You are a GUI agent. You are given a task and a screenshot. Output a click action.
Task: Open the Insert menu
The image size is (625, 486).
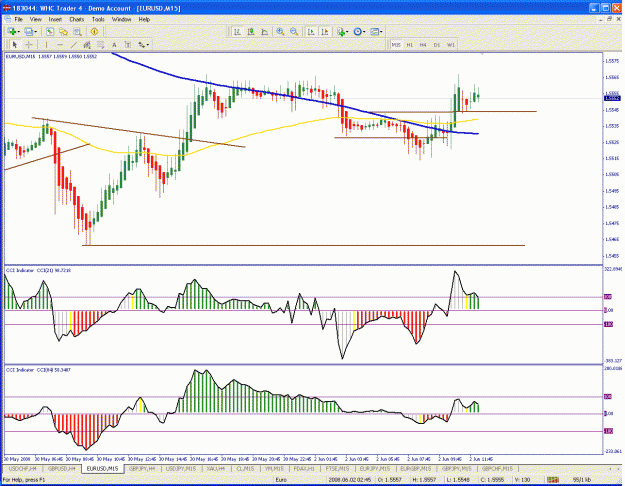[55, 19]
